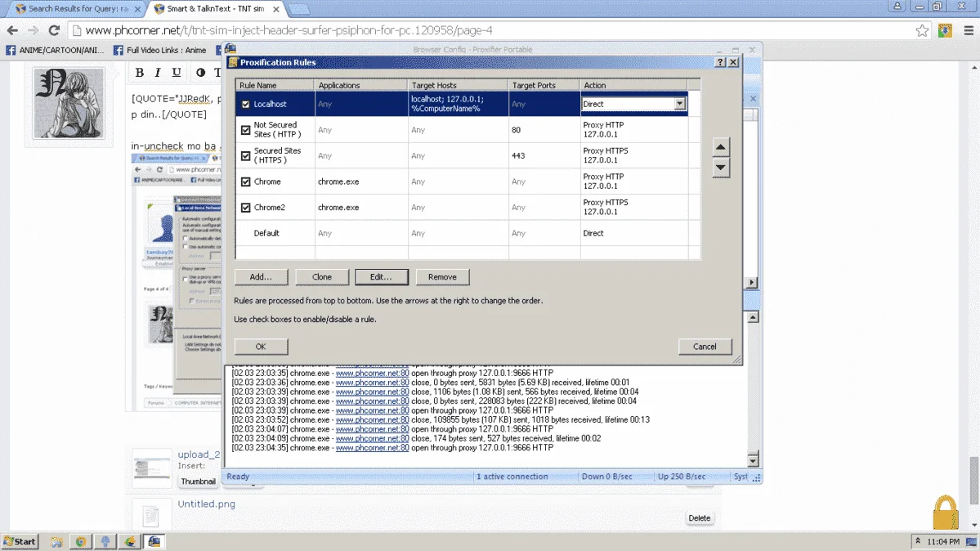Open Action dropdown for Localhost rule
Screen dimensions: 980x551
pos(679,104)
